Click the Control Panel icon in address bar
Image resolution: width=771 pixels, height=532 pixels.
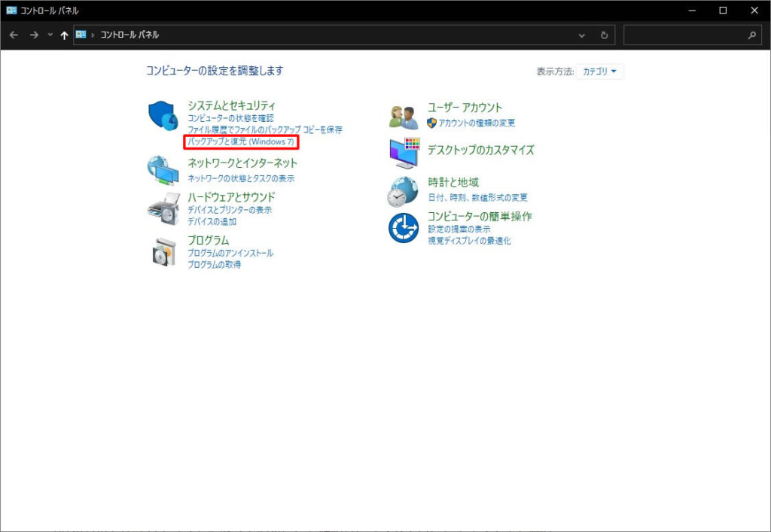pos(81,35)
